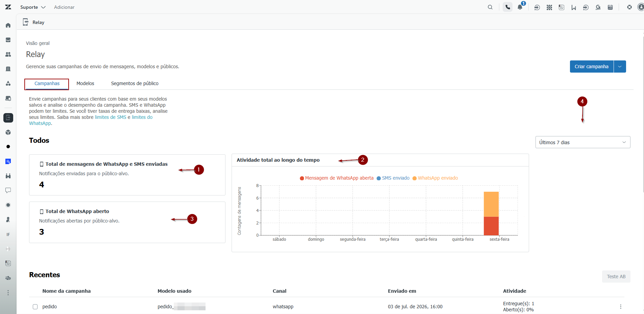Click the three-dot menu in pedido row
This screenshot has width=644, height=314.
click(621, 307)
